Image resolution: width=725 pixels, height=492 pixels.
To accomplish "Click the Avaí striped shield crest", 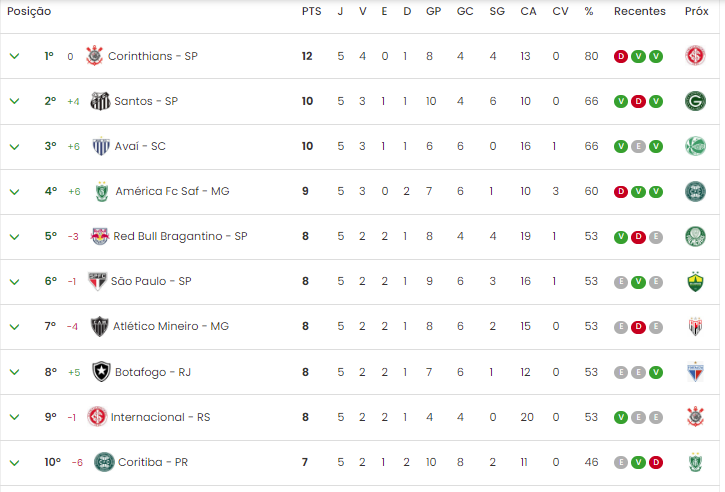I will 101,146.
